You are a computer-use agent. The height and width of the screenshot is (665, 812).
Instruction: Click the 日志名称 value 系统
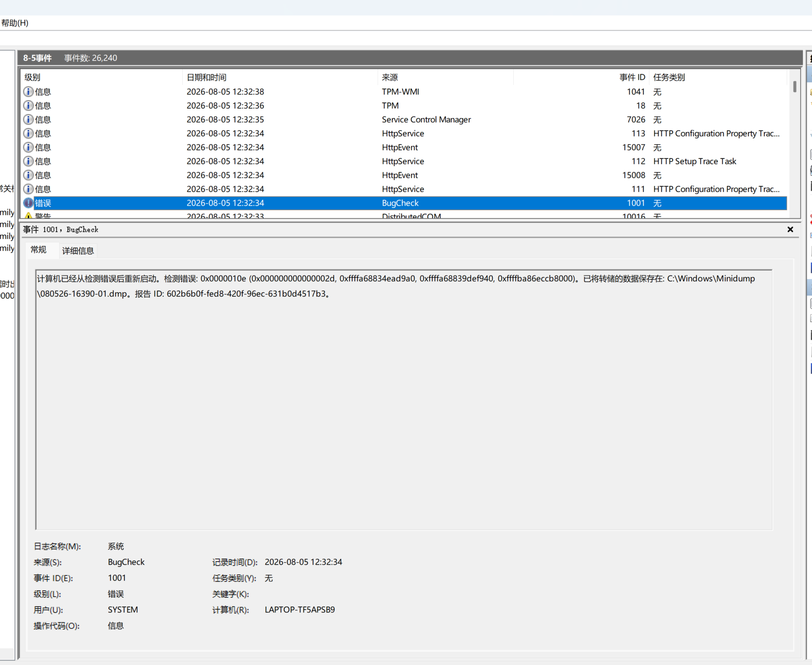point(116,546)
